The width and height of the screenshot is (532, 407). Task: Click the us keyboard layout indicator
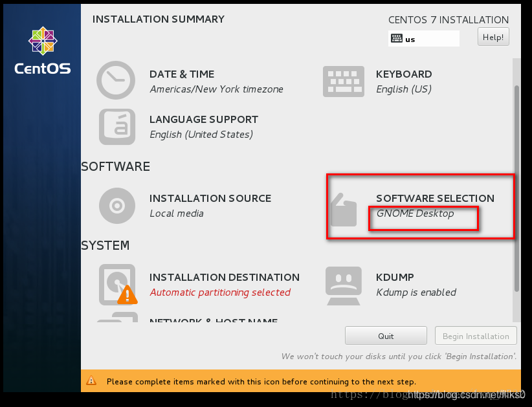[x=424, y=38]
